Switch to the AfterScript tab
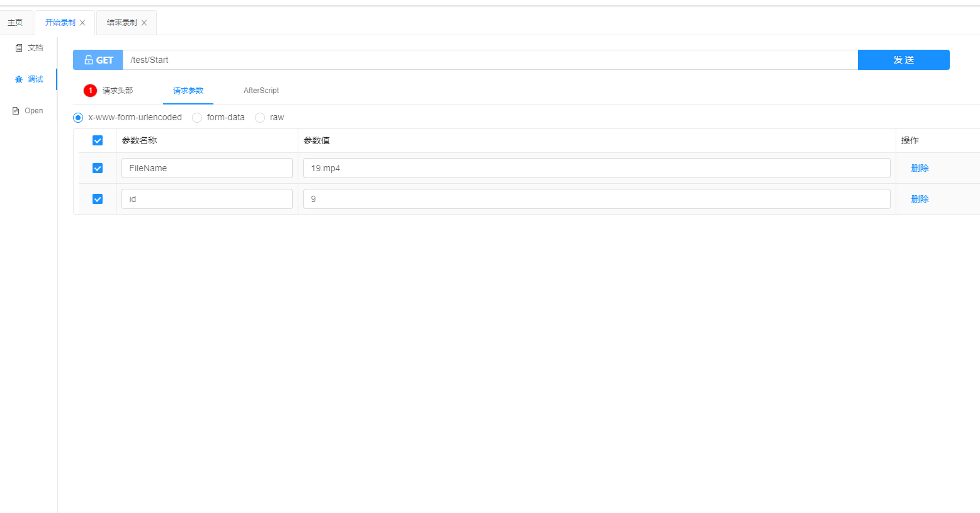Screen dimensions: 980x513 tap(261, 90)
